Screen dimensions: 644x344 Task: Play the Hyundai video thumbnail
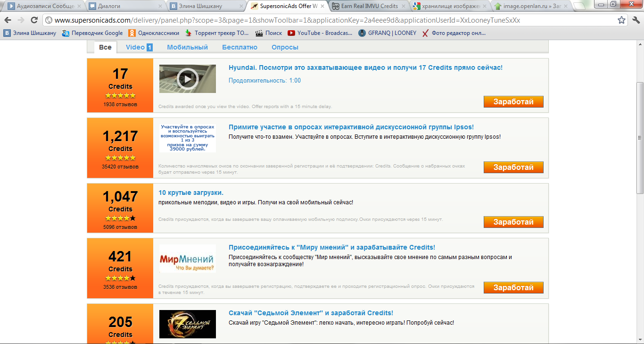188,79
